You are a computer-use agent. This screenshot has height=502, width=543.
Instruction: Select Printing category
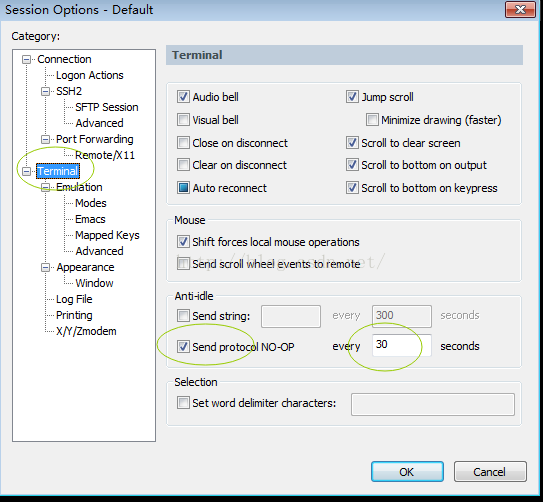74,315
